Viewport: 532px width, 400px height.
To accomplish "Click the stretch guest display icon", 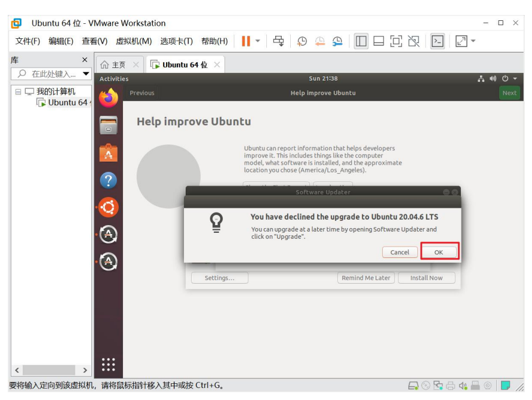I will (461, 41).
